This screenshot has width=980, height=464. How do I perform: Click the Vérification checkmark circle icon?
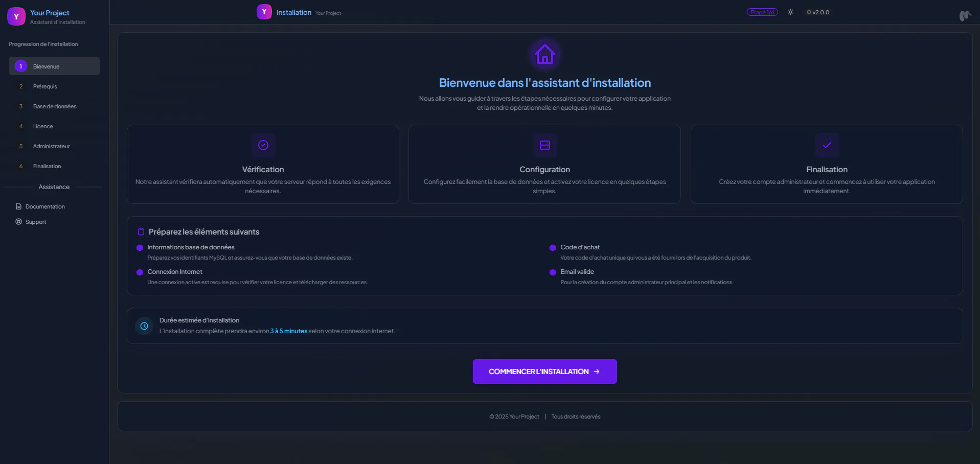263,145
